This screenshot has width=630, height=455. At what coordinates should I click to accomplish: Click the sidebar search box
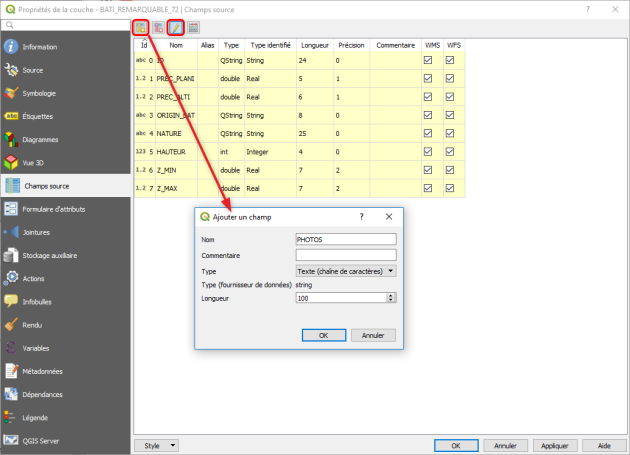(65, 25)
